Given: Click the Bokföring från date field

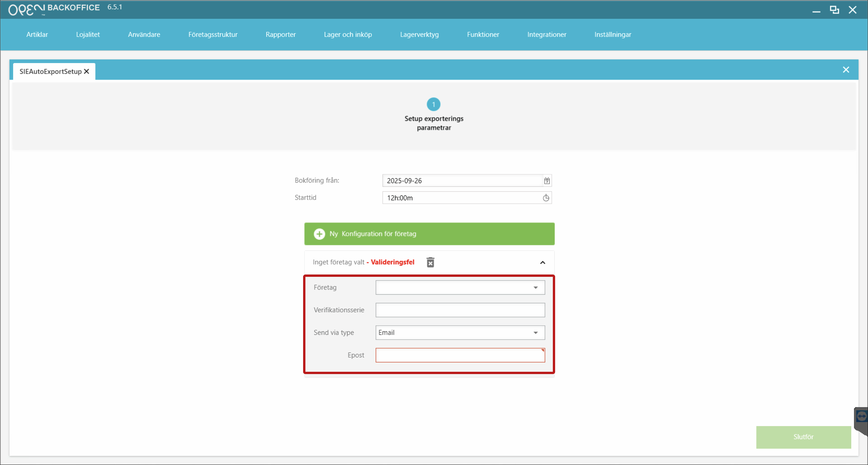Looking at the screenshot, I should [x=462, y=181].
